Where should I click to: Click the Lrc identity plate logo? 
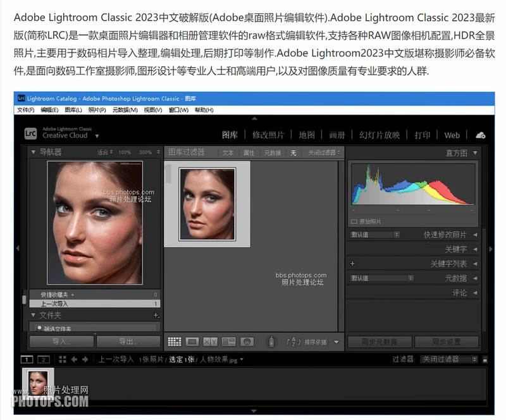(30, 133)
